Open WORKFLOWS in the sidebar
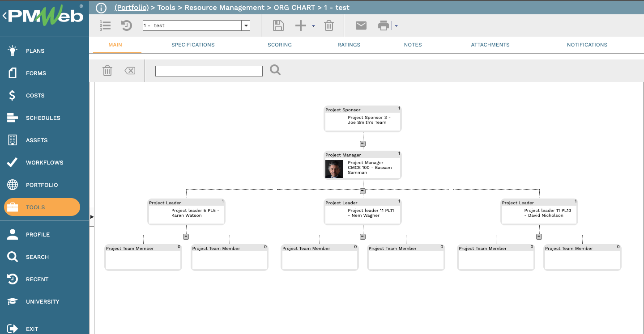 pos(45,162)
